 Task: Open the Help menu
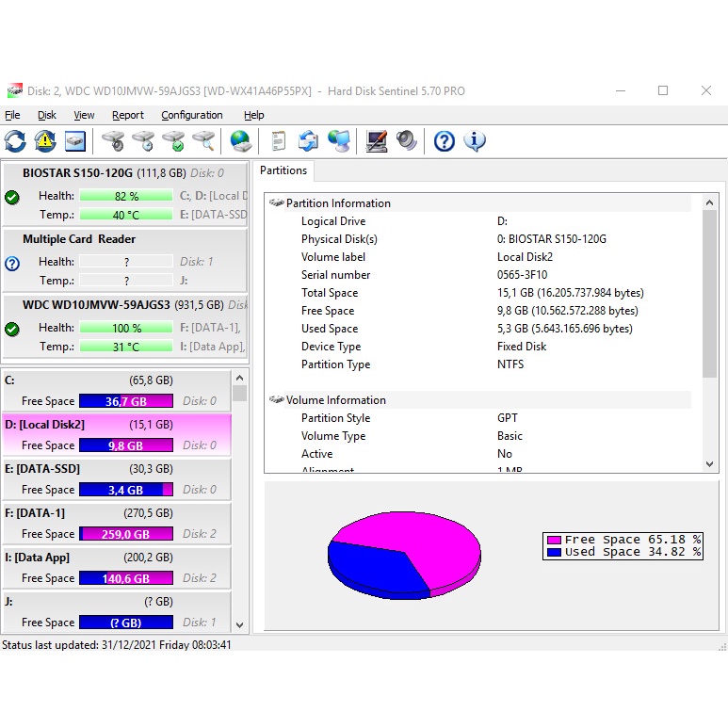click(254, 115)
